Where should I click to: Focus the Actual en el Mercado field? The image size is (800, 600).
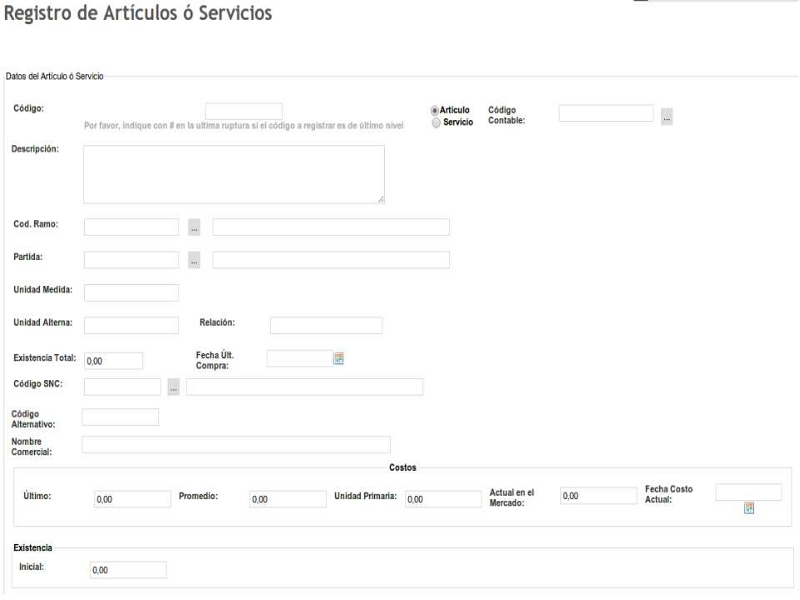(598, 496)
